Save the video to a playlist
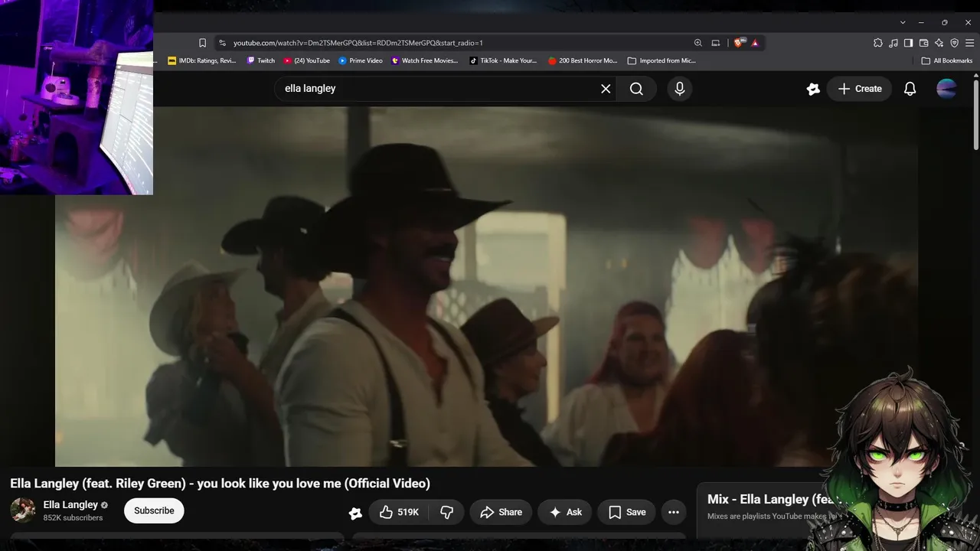 pyautogui.click(x=627, y=512)
